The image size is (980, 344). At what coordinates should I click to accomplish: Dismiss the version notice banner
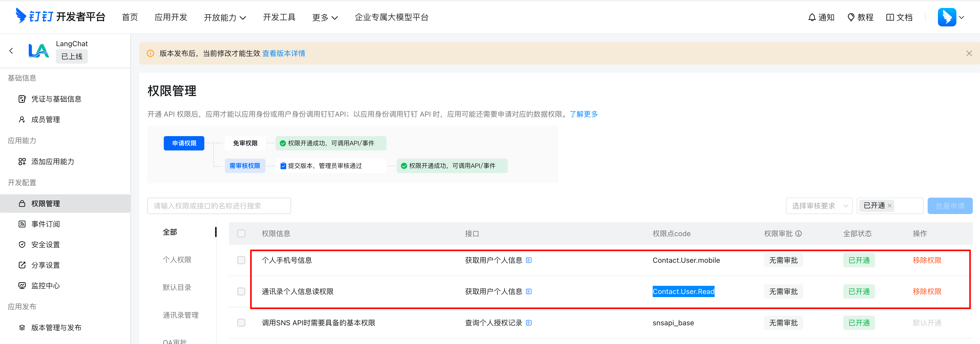point(969,53)
